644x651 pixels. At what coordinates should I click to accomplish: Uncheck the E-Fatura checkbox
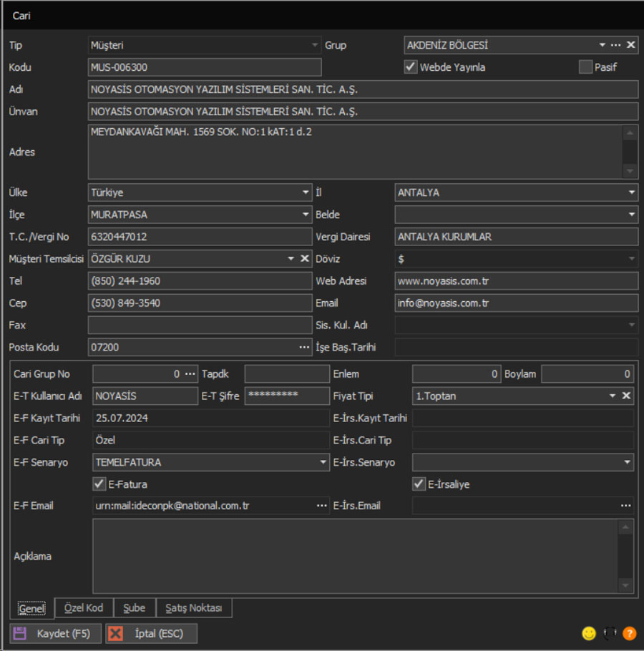[x=99, y=484]
